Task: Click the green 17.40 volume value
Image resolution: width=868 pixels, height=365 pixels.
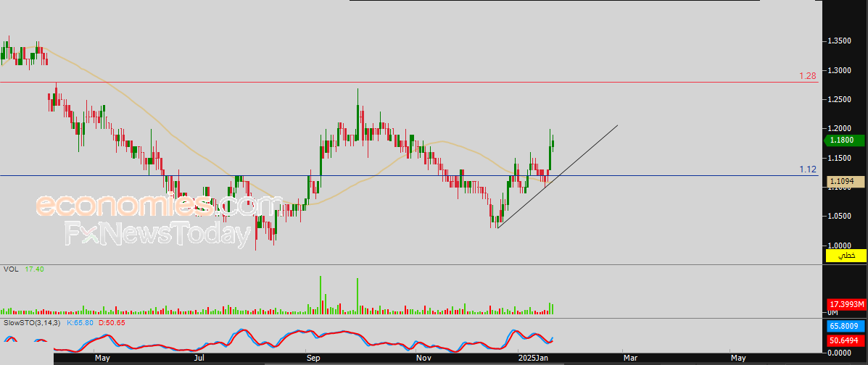Action: tap(34, 269)
